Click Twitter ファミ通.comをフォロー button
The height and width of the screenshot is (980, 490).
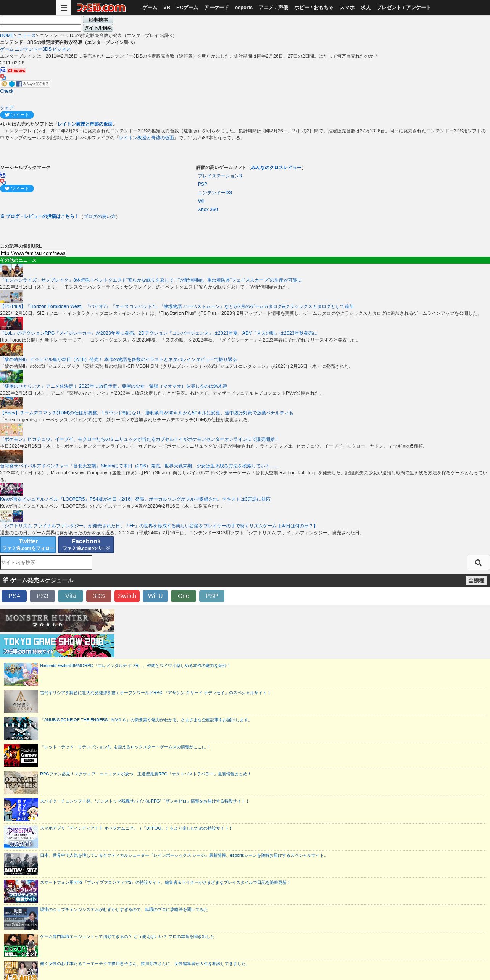[28, 545]
